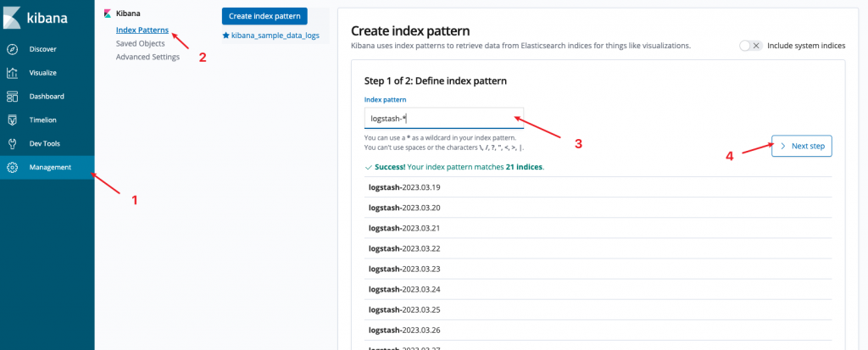Click the small Kibana section logo icon
868x350 pixels.
108,14
